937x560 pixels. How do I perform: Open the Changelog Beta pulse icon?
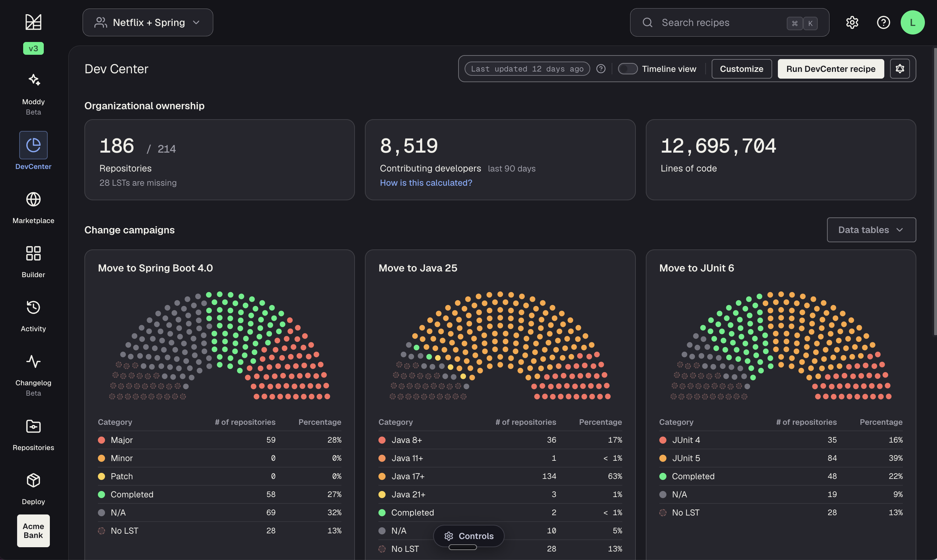[x=34, y=361]
